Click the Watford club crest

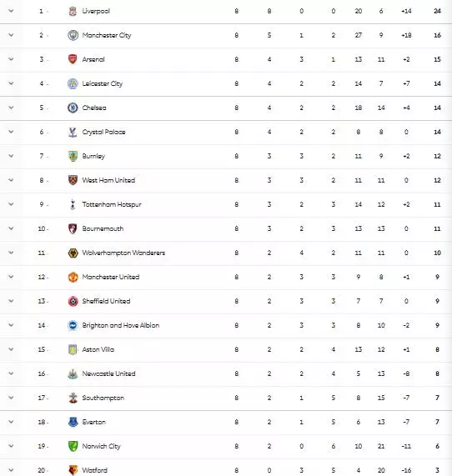point(73,470)
